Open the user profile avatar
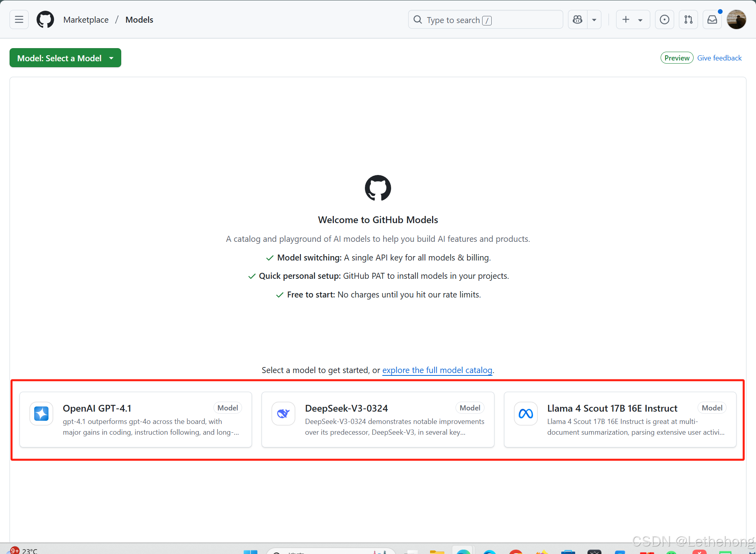756x554 pixels. coord(737,19)
